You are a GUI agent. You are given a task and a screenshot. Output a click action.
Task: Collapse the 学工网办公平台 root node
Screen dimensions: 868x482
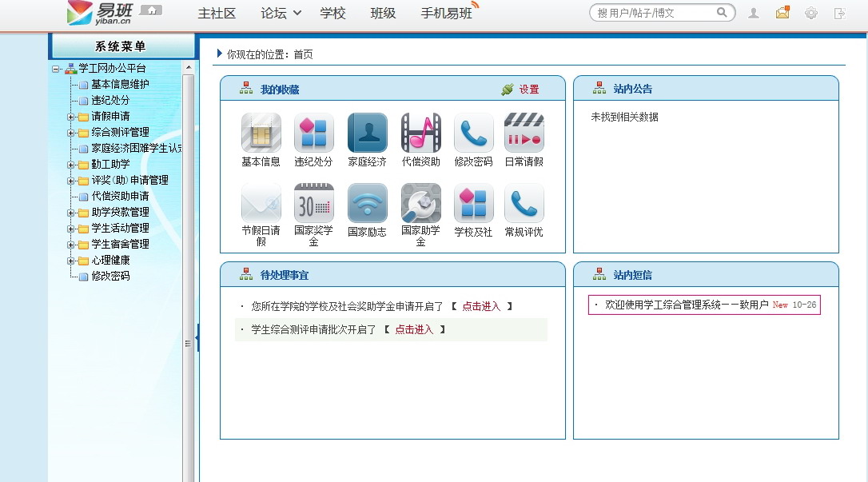(x=56, y=69)
